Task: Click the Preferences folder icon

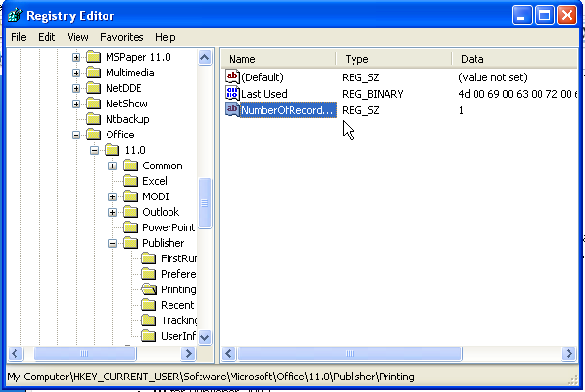Action: pyautogui.click(x=149, y=274)
